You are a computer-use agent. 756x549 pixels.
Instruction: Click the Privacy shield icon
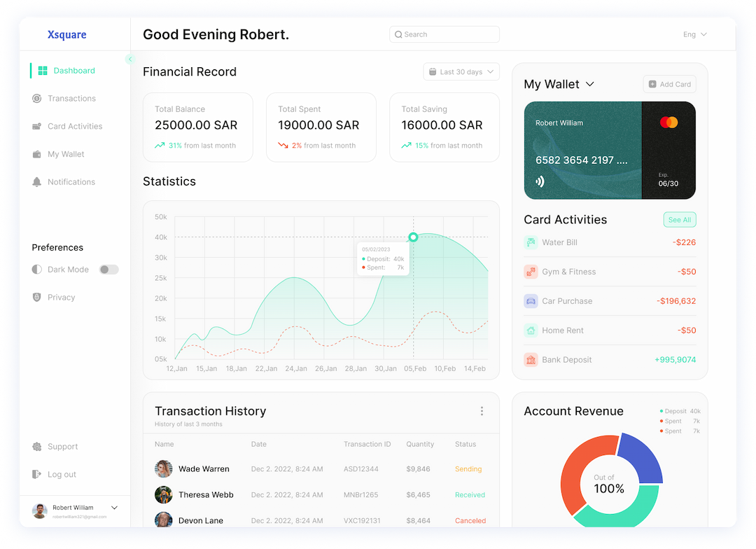(36, 297)
